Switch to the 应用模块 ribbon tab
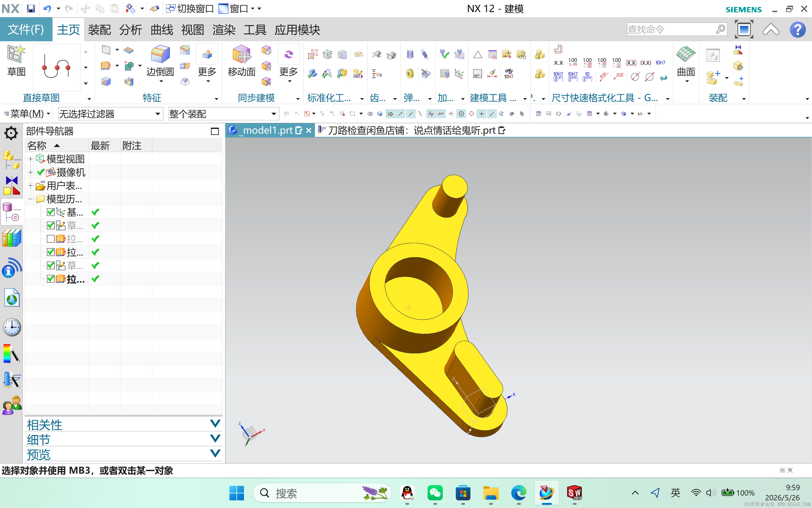 point(297,30)
